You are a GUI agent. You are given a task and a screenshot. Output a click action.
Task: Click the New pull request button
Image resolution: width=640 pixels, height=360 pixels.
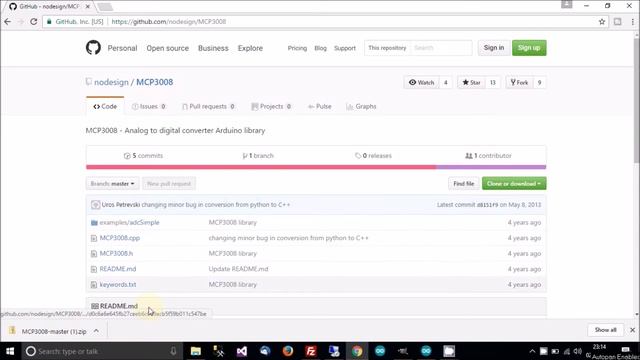tap(169, 184)
